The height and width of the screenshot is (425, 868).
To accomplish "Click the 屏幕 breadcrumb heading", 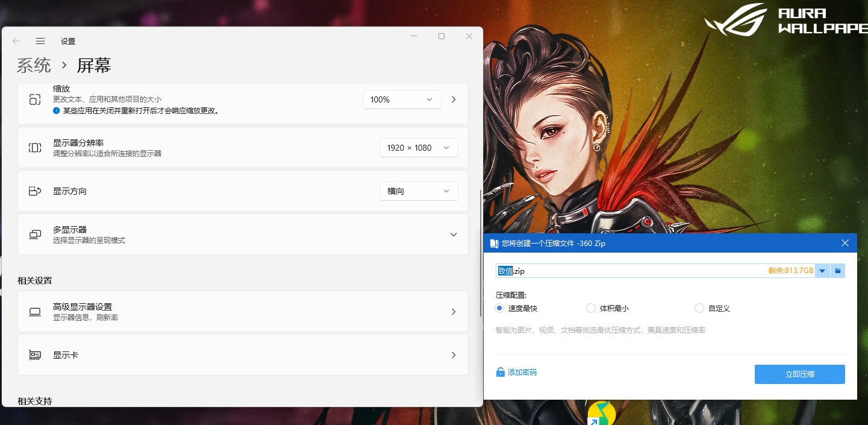I will [94, 65].
